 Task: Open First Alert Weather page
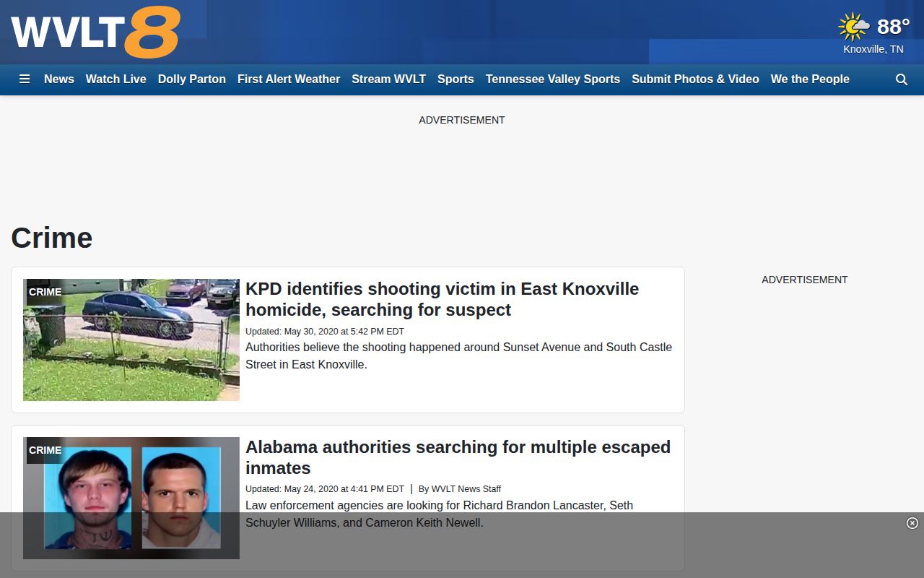pyautogui.click(x=289, y=79)
